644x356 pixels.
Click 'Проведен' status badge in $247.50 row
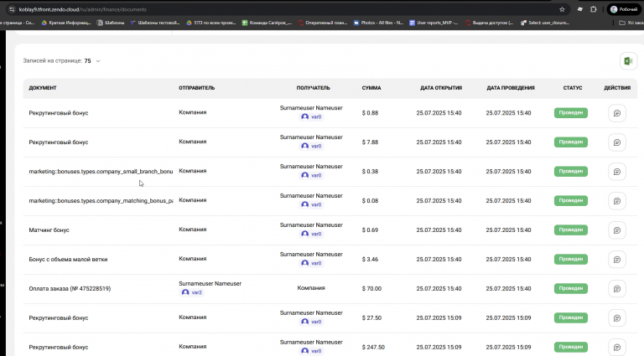click(x=571, y=347)
